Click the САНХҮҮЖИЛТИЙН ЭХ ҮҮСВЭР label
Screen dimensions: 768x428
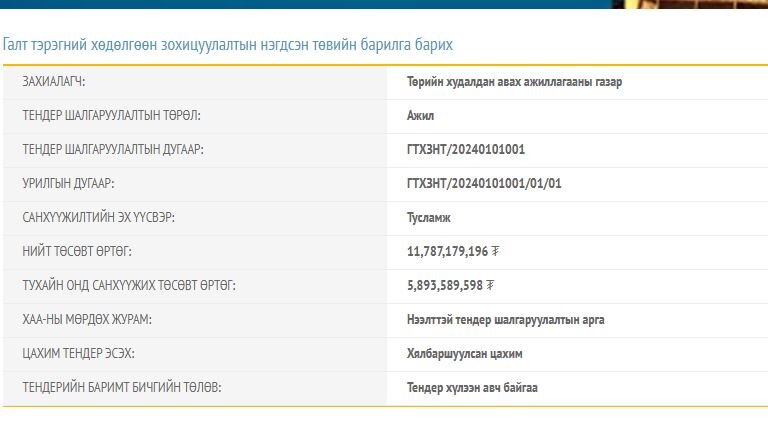(x=106, y=218)
